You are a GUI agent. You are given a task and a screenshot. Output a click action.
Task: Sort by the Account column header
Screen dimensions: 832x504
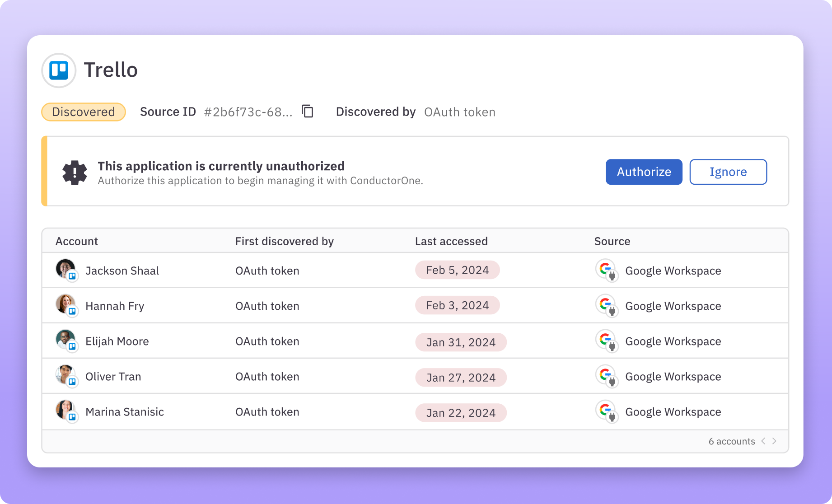point(76,241)
